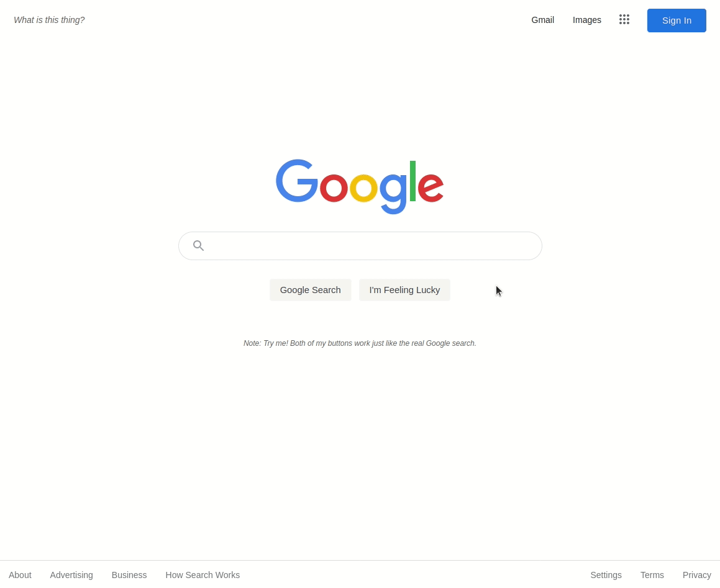Open the Business footer link

(129, 575)
